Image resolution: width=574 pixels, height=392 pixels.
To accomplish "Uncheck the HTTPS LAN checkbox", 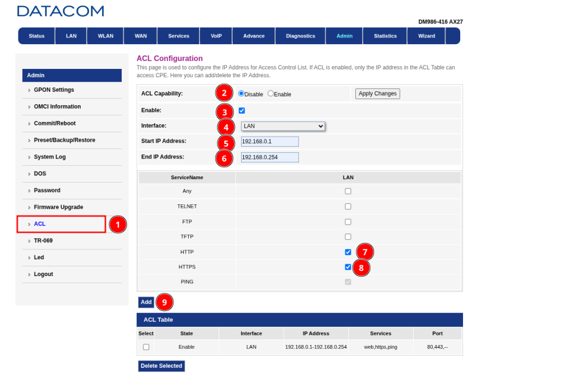I will 348,267.
